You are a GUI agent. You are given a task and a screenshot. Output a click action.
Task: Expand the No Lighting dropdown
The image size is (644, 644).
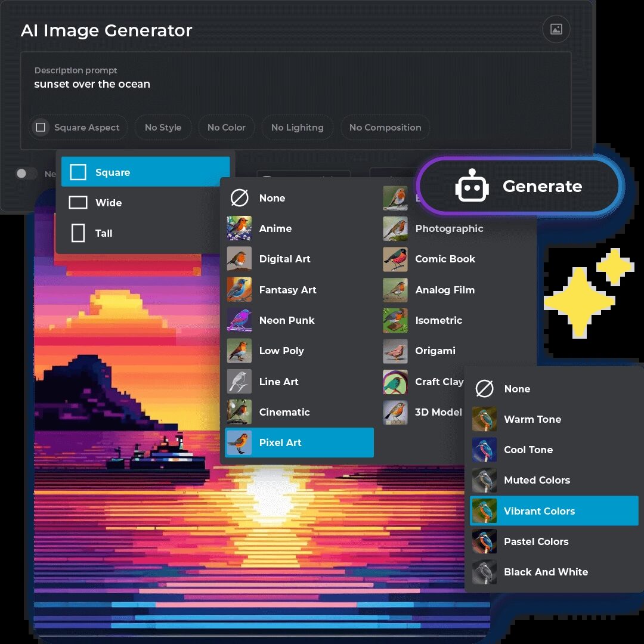coord(297,128)
